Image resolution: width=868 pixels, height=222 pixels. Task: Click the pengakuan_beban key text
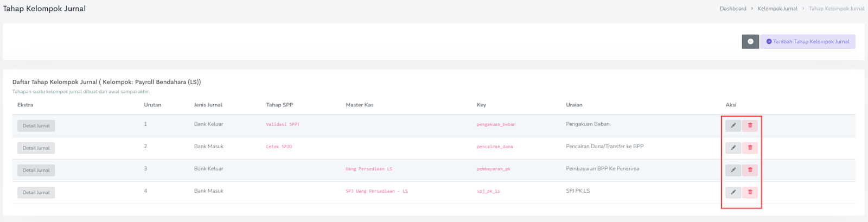[x=496, y=124]
